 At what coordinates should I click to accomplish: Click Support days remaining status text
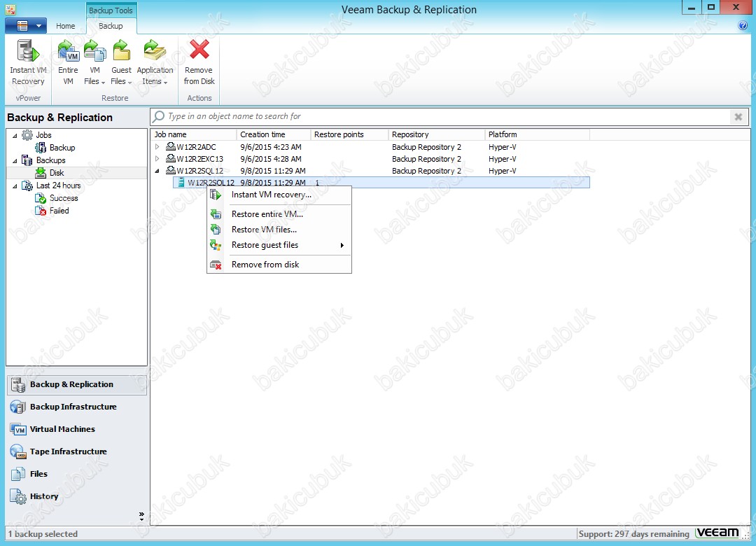(634, 534)
